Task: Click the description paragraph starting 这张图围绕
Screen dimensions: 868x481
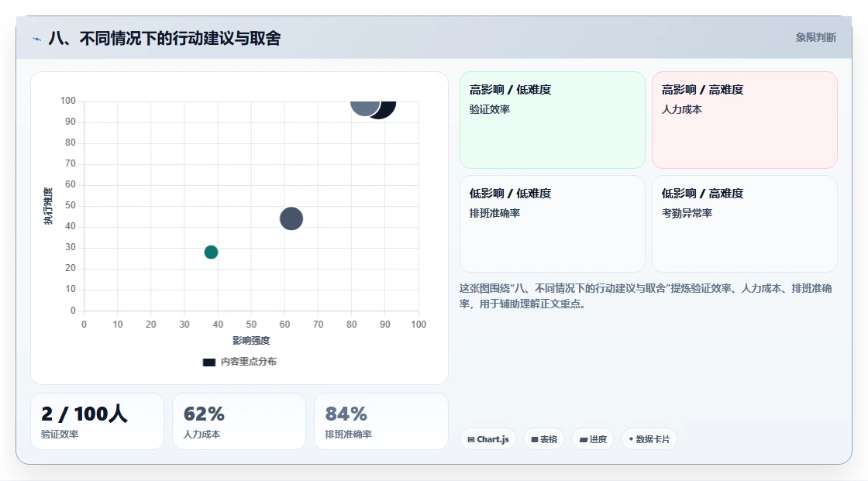Action: coord(646,296)
